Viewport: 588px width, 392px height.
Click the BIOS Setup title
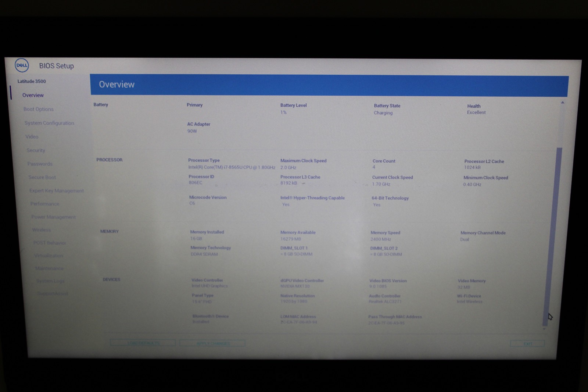point(56,66)
